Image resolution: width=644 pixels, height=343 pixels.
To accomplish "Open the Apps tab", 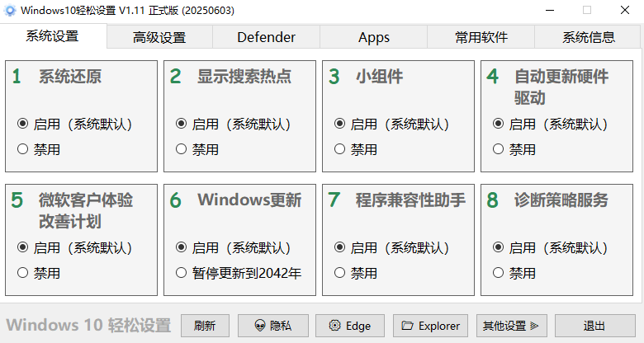I will pos(374,37).
